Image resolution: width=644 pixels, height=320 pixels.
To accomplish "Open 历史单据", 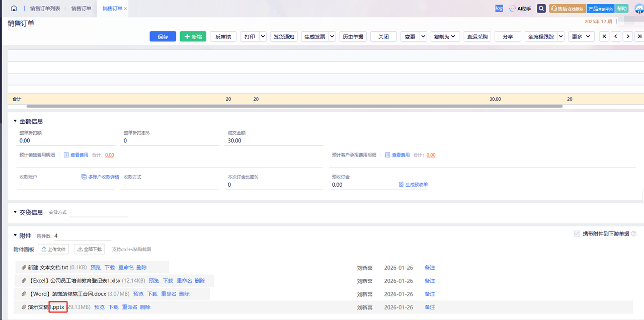I will point(353,36).
